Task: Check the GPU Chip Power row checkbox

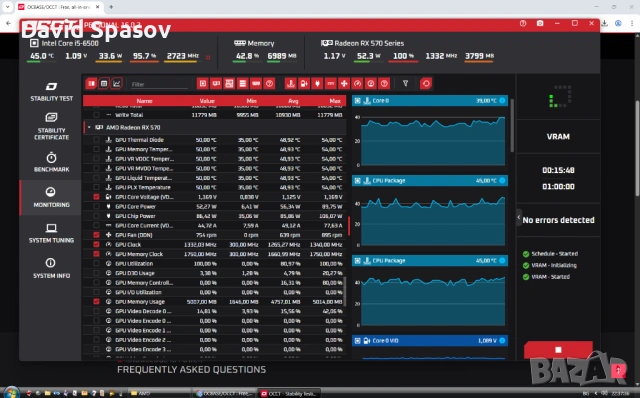Action: pos(96,216)
